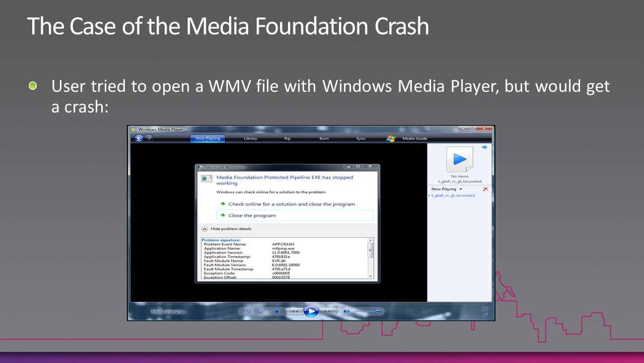Image resolution: width=644 pixels, height=363 pixels.
Task: Switch to compact mode icon at corner
Action: tap(485, 315)
